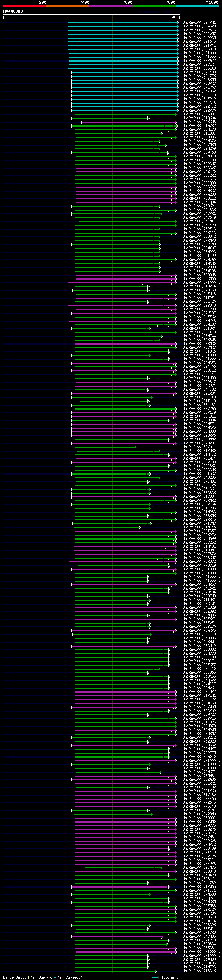Click the cyan ~100% identity legend segment
The image size is (222, 980).
click(x=197, y=6)
